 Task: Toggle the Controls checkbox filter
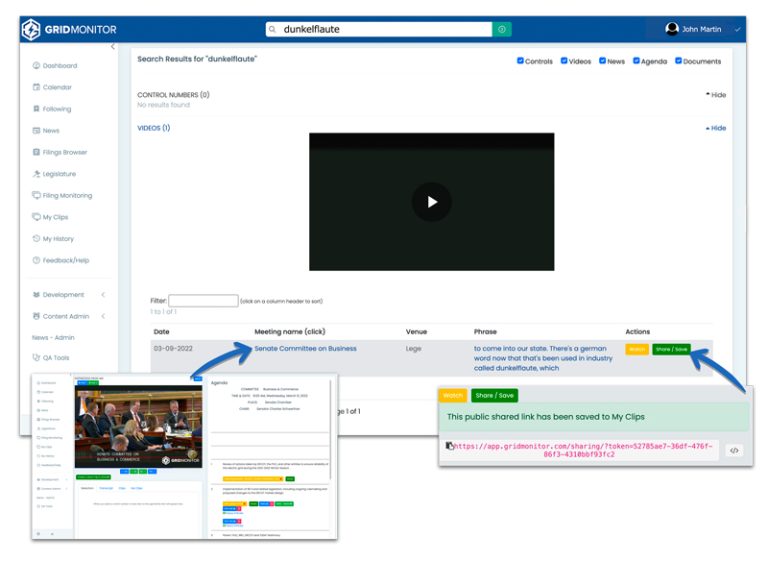point(520,61)
